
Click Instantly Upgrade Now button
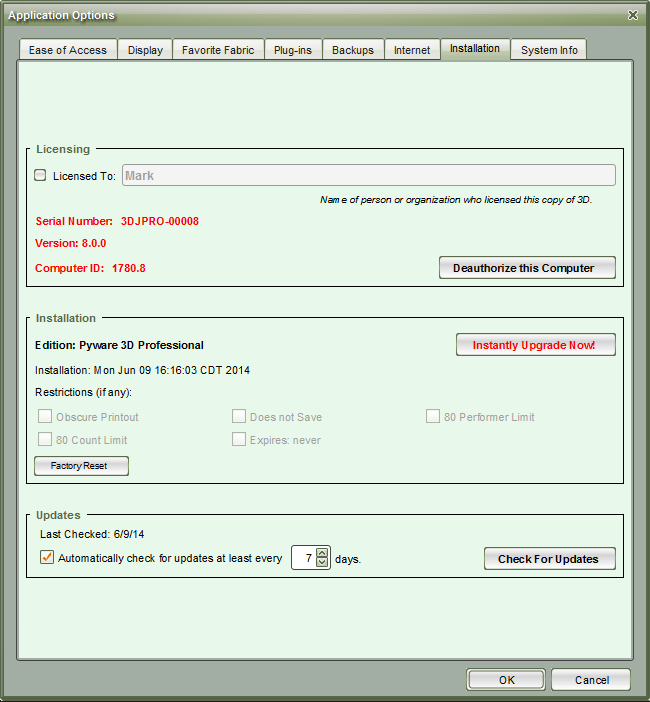coord(536,345)
